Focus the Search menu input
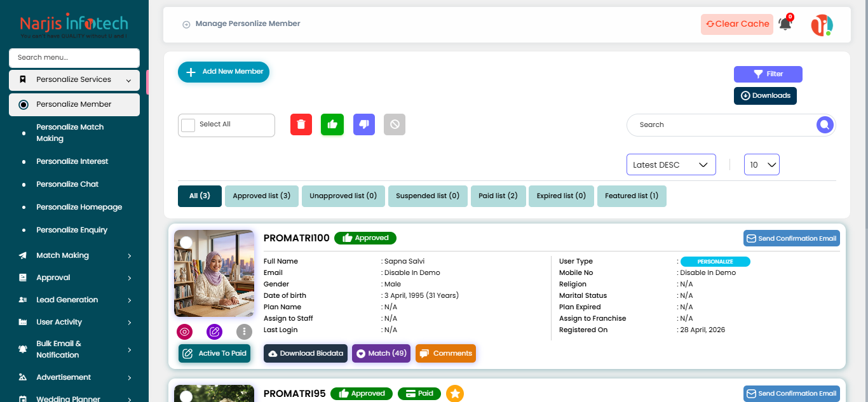The image size is (868, 402). point(74,58)
